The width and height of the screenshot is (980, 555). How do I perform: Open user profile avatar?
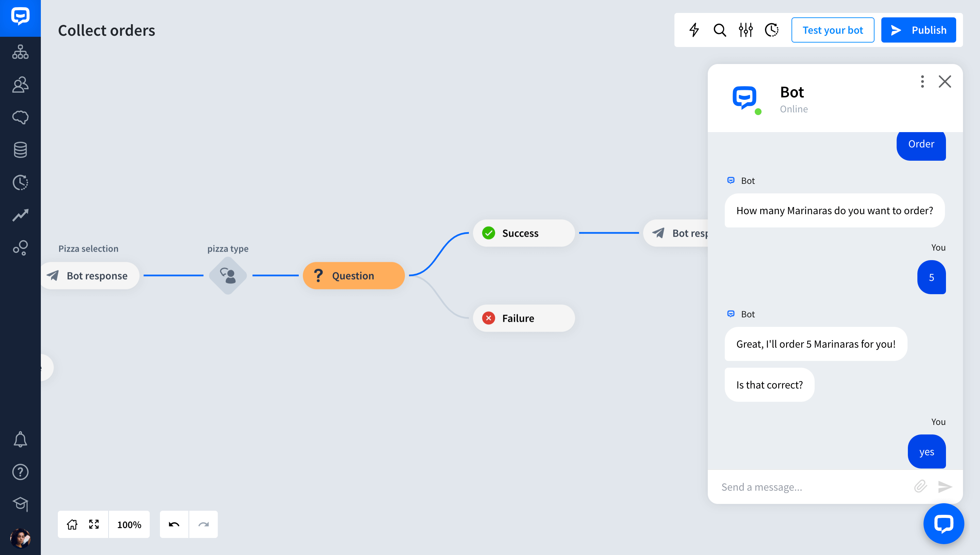[x=20, y=538]
